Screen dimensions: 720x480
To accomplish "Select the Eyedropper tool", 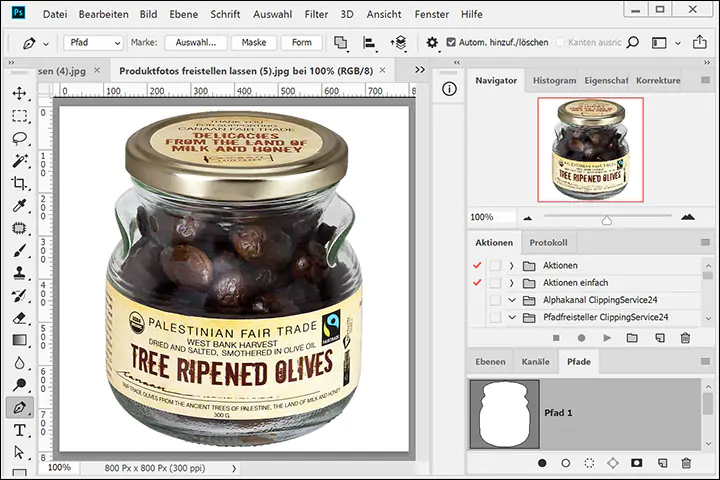I will pyautogui.click(x=19, y=206).
